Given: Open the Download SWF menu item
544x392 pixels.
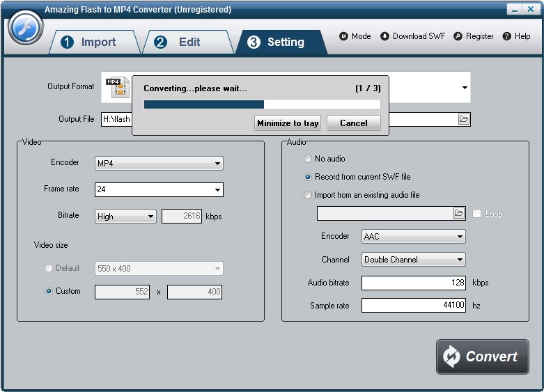Looking at the screenshot, I should [412, 36].
